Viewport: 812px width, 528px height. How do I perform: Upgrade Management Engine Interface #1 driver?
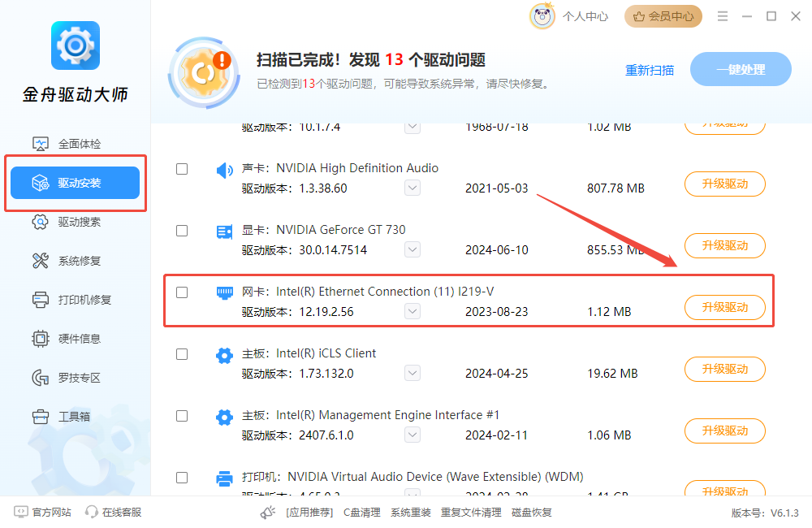[725, 431]
